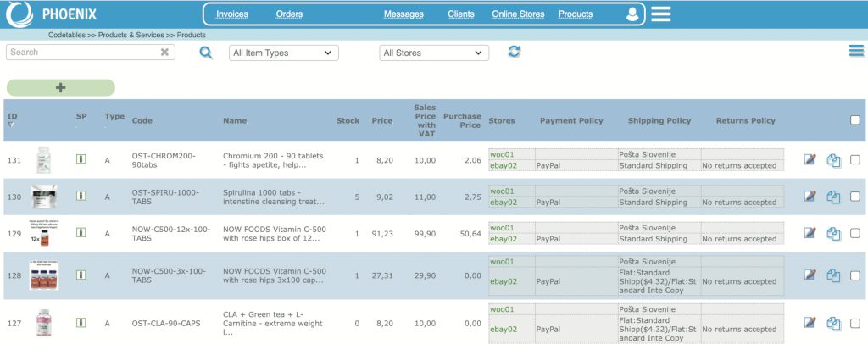Click the ebay02 store link for product 131

tap(504, 165)
